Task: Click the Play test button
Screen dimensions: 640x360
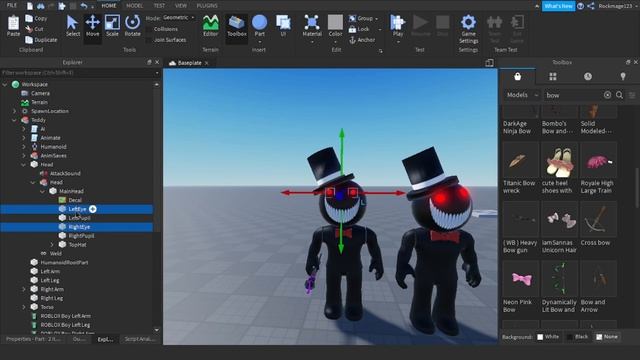Action: coord(398,25)
